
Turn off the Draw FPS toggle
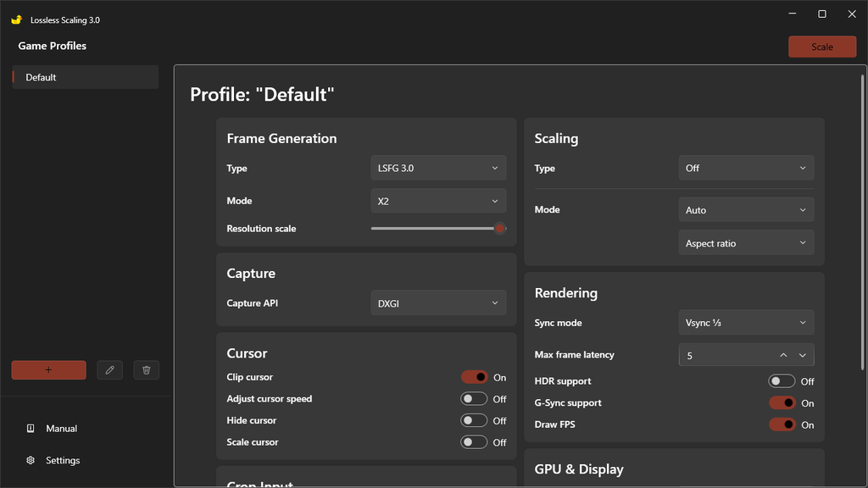coord(782,424)
